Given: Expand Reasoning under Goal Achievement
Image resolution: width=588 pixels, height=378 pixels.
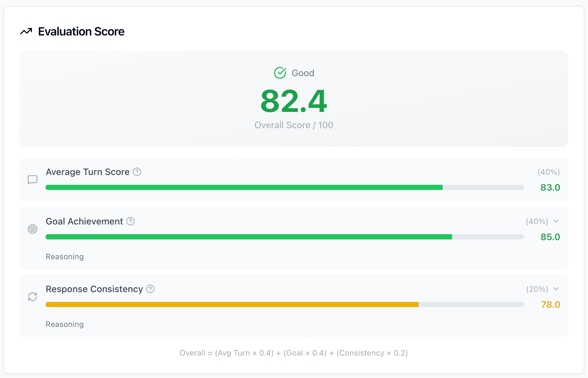Looking at the screenshot, I should tap(65, 256).
